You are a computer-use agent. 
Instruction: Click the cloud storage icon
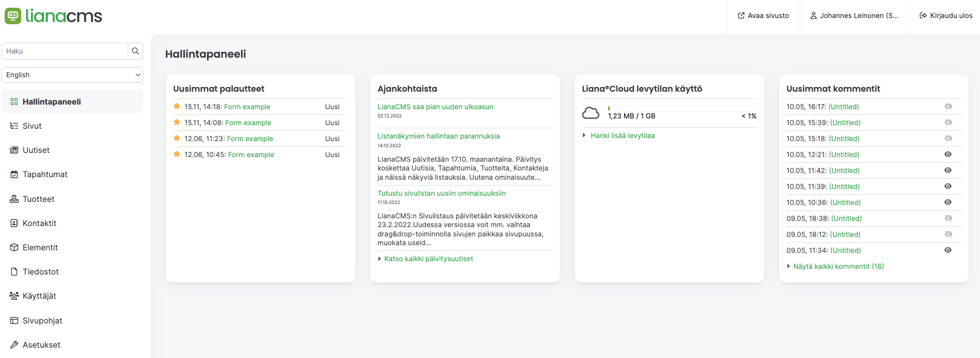pos(591,113)
